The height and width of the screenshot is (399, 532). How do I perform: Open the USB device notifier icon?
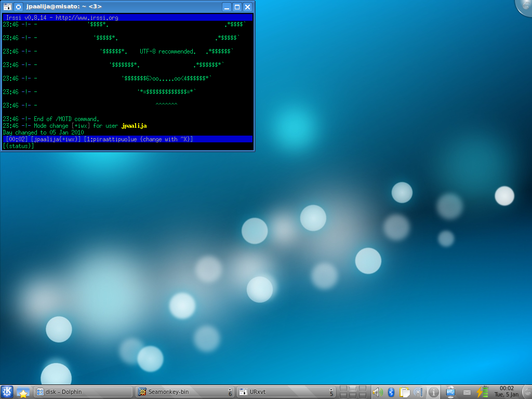coord(450,392)
